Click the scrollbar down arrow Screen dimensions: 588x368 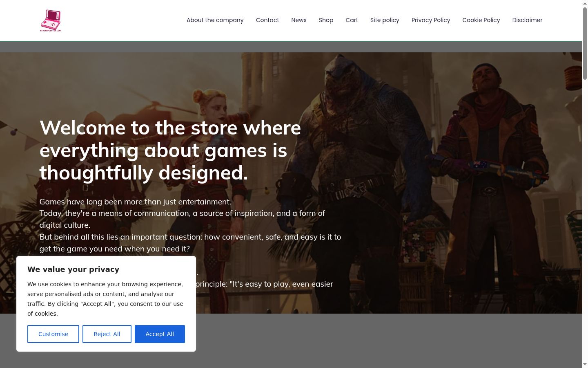tap(585, 364)
